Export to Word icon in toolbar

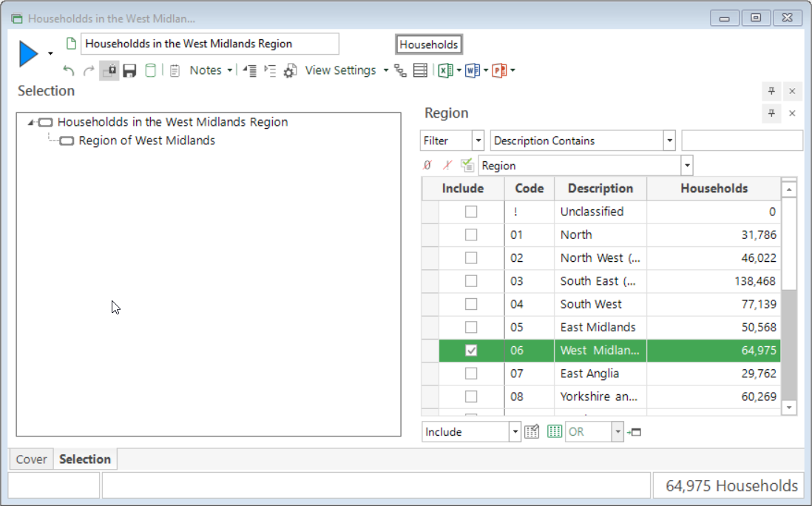coord(472,70)
